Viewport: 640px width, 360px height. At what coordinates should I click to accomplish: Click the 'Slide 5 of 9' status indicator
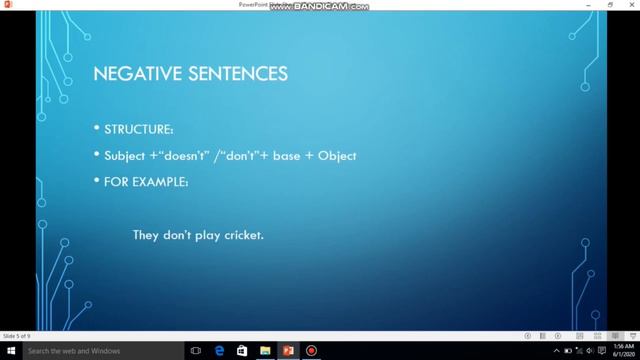(x=17, y=336)
